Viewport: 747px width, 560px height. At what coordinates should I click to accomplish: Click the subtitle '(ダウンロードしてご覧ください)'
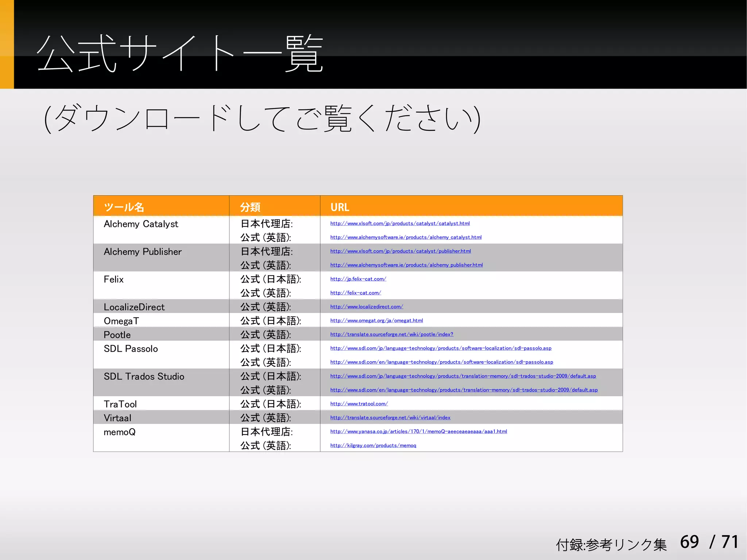click(x=262, y=118)
